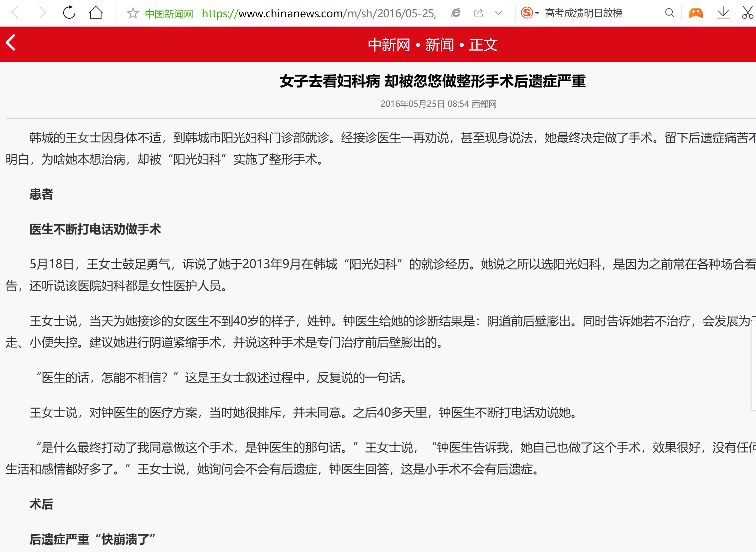Open the downloads arrow icon

pos(723,13)
